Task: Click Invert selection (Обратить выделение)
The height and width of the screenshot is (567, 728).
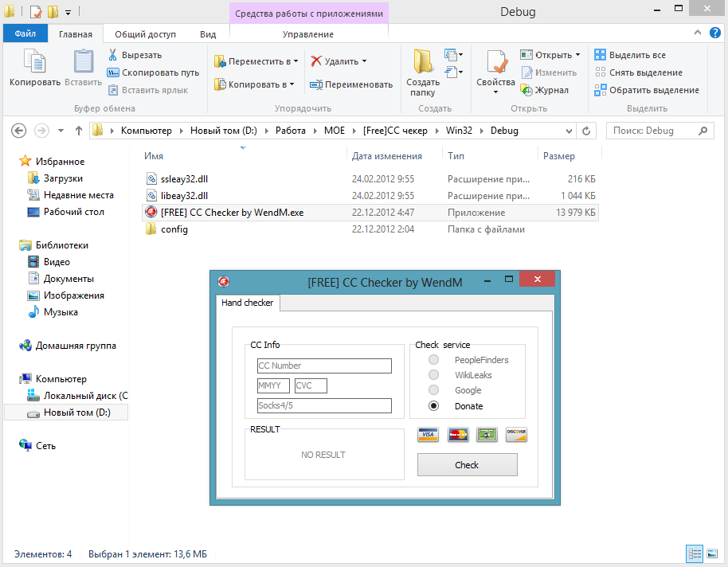Action: (647, 90)
